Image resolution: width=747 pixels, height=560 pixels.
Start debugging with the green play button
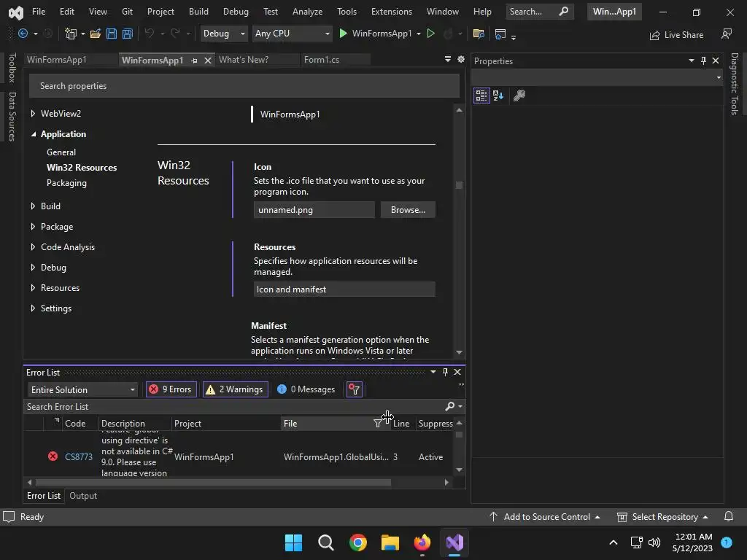[343, 34]
